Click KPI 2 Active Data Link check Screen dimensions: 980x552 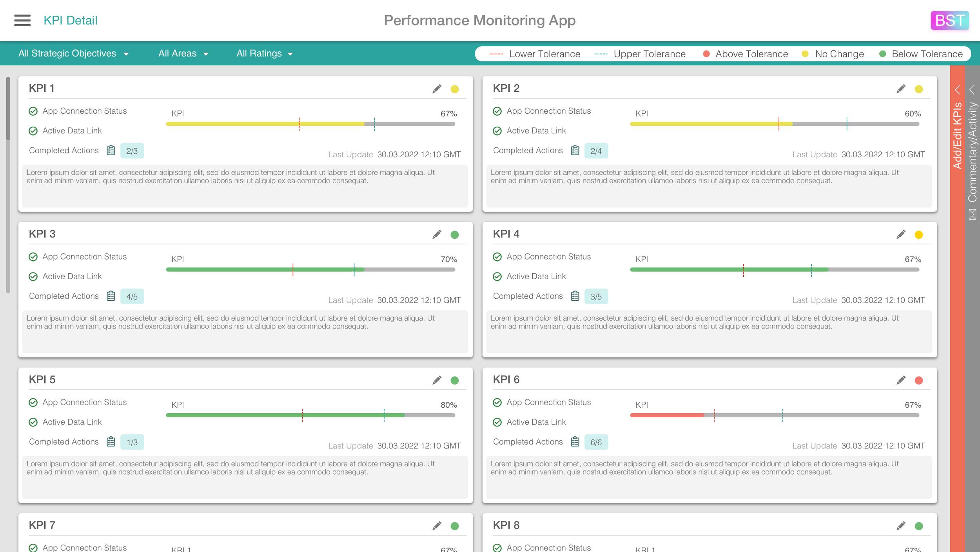pos(497,131)
